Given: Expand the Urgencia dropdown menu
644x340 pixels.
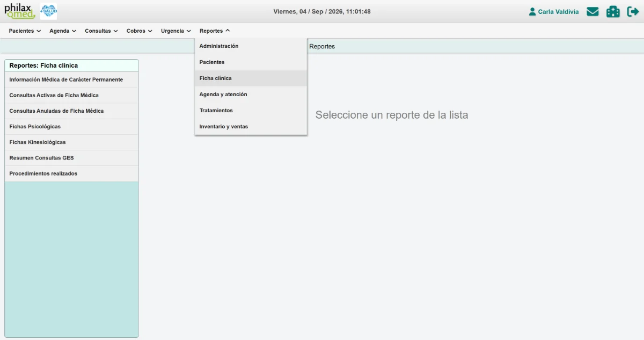Looking at the screenshot, I should [175, 31].
